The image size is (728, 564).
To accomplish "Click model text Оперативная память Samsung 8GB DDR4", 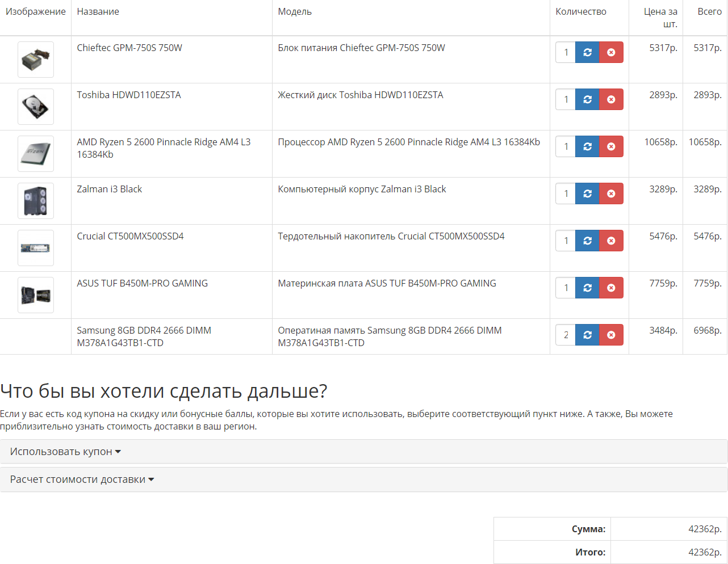I will [x=390, y=336].
